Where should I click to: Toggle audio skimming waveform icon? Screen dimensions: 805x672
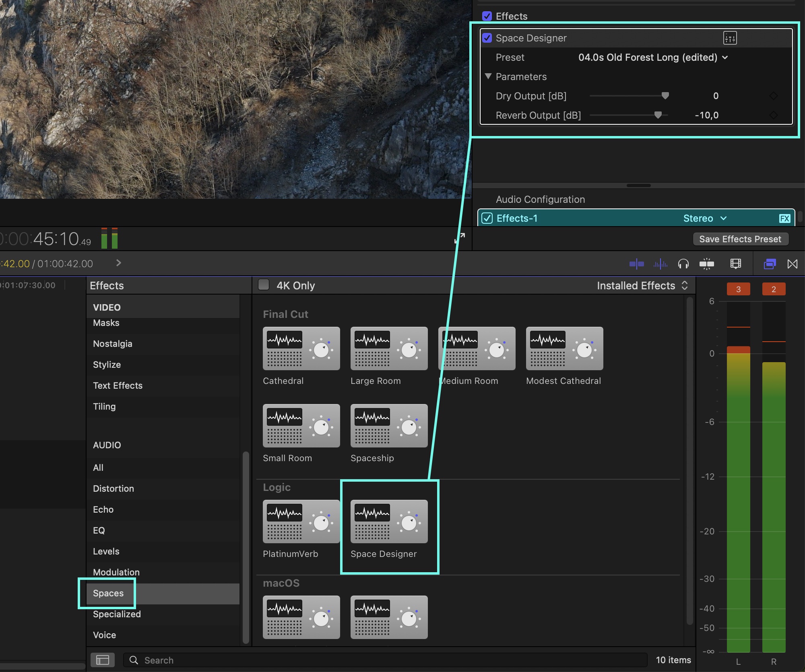[660, 264]
